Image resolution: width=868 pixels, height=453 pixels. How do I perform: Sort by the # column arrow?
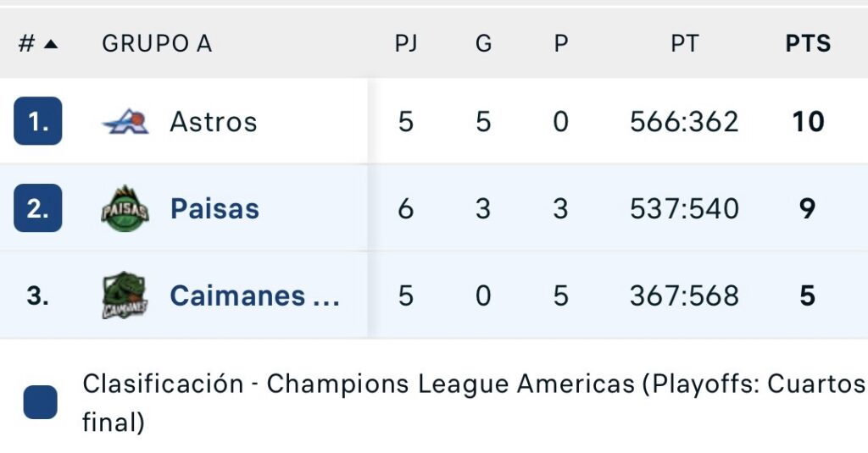[50, 44]
